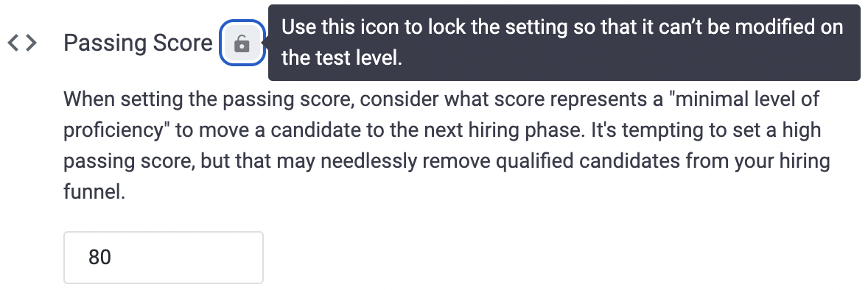Click the right angle bracket of the code icon
868x290 pixels.
tap(31, 43)
